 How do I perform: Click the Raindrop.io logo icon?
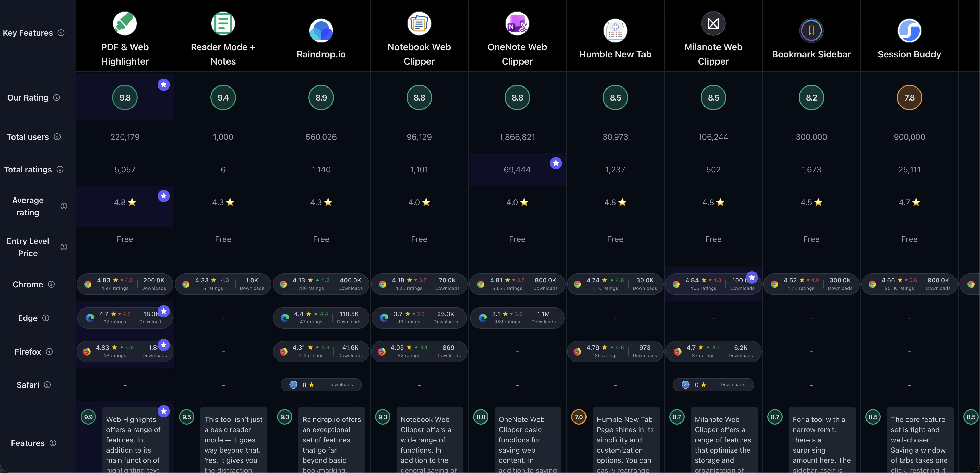[321, 30]
